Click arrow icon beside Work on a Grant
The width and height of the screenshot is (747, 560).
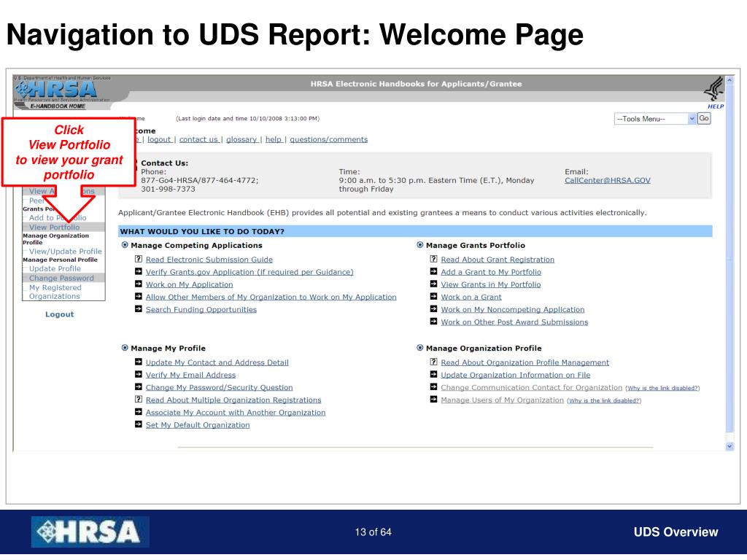(x=433, y=296)
